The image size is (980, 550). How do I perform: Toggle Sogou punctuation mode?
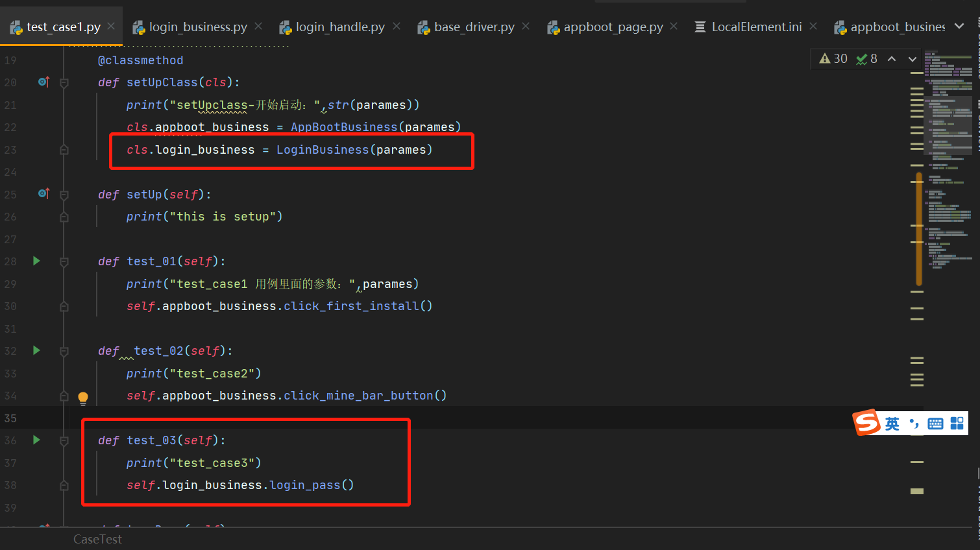(x=914, y=424)
